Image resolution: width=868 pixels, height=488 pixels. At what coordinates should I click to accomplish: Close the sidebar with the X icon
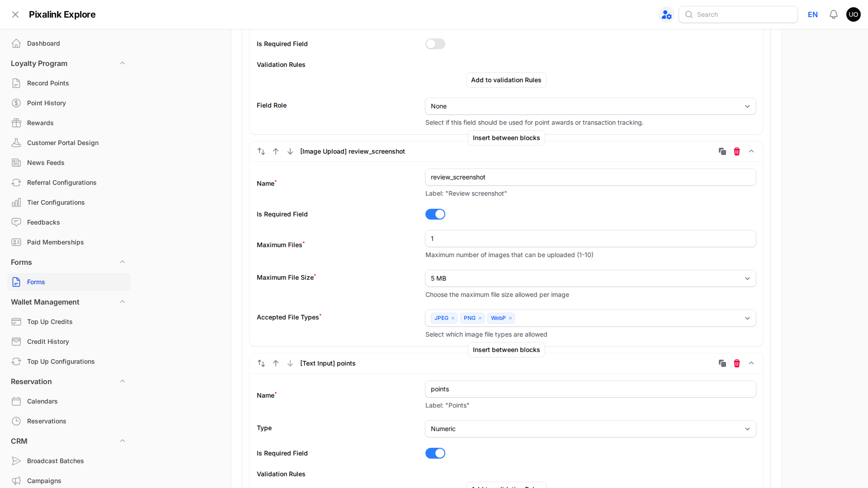pyautogui.click(x=15, y=14)
